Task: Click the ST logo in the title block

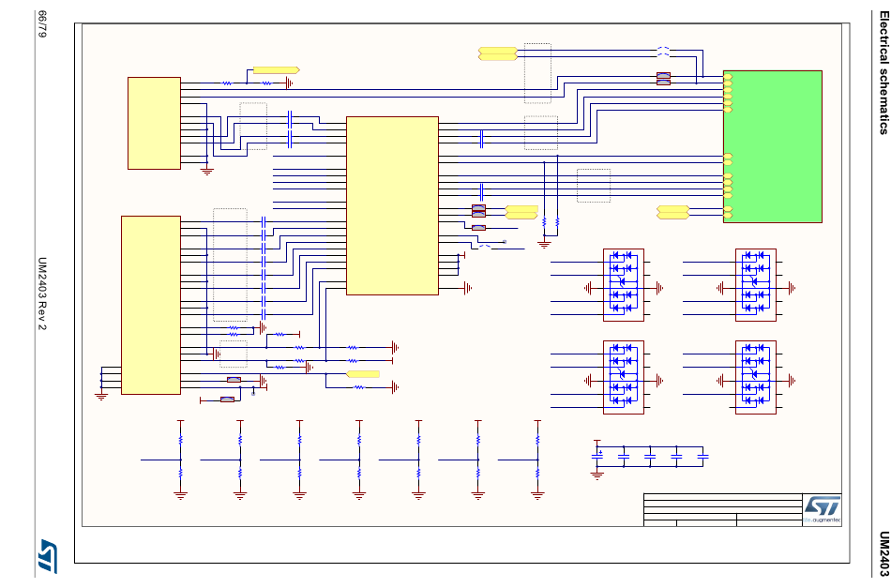Action: click(822, 506)
